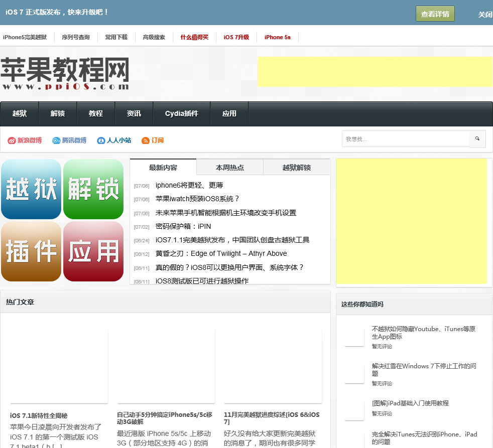
Task: Open 腾讯微博 social link
Action: 69,140
